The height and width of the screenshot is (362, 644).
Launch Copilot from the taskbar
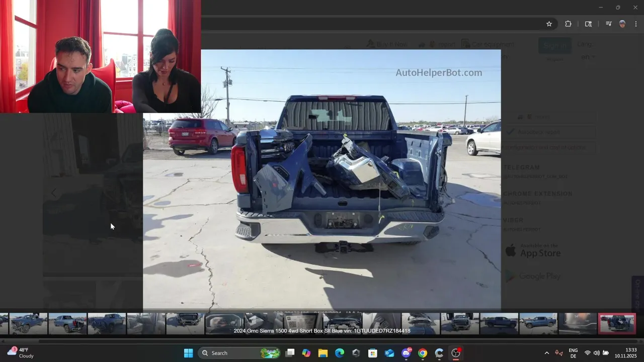(x=306, y=353)
